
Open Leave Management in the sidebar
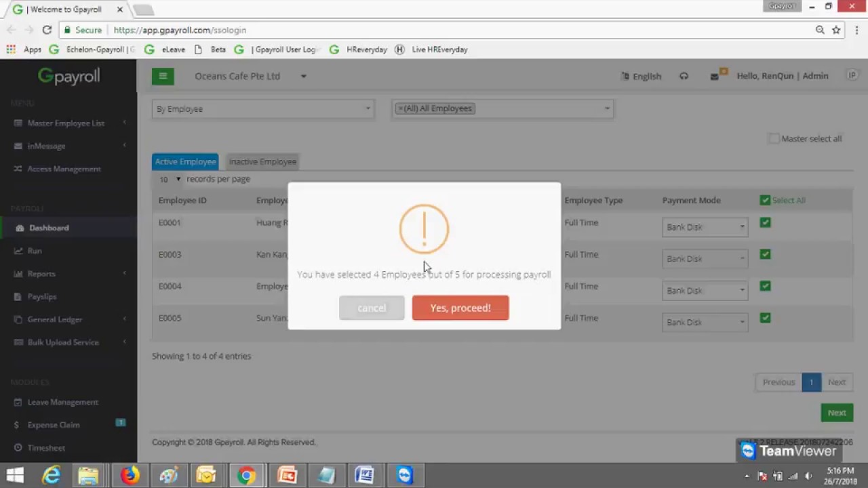click(62, 402)
